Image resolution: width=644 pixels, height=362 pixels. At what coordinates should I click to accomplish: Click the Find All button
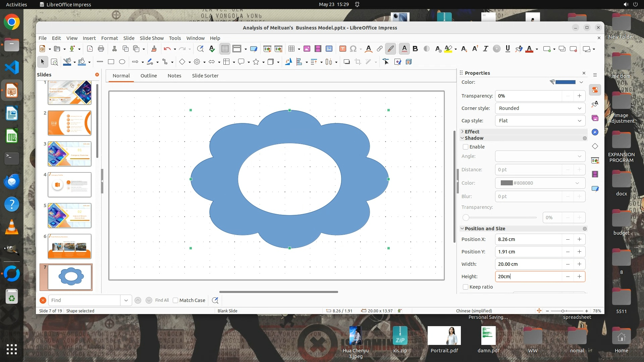click(x=162, y=300)
